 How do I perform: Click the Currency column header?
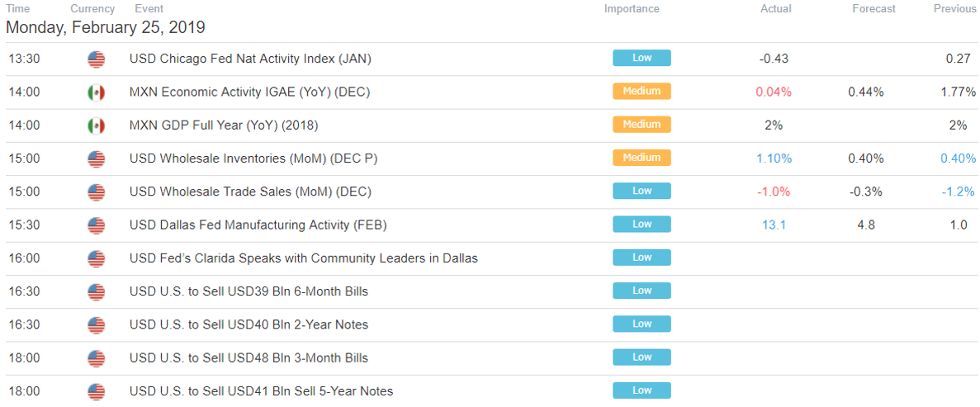click(92, 9)
